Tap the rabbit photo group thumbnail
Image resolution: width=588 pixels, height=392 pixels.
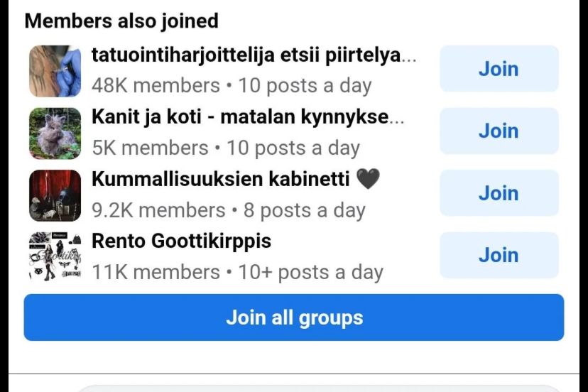(x=55, y=134)
